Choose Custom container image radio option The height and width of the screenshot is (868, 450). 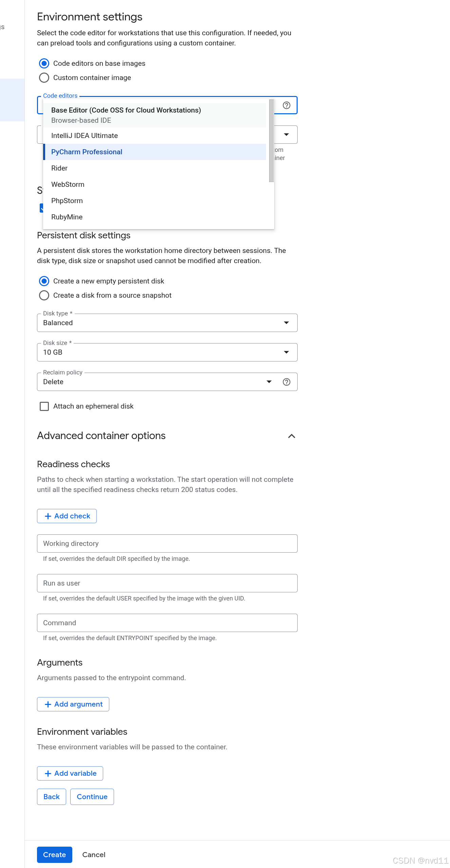pos(44,78)
